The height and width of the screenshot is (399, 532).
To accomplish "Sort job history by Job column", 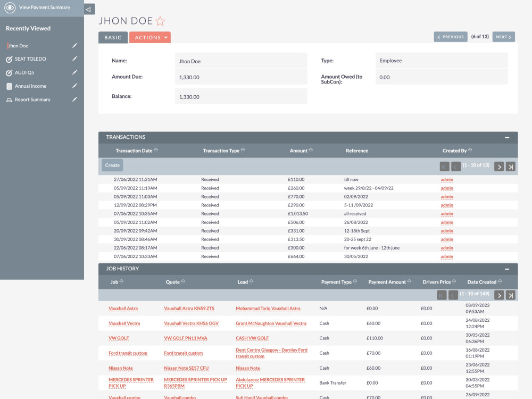I will (x=117, y=282).
